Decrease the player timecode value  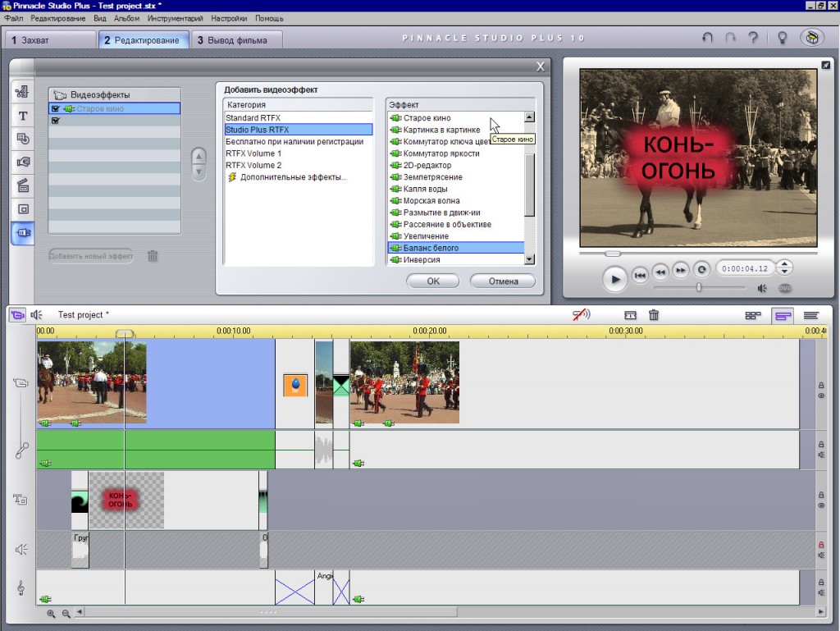[x=784, y=272]
